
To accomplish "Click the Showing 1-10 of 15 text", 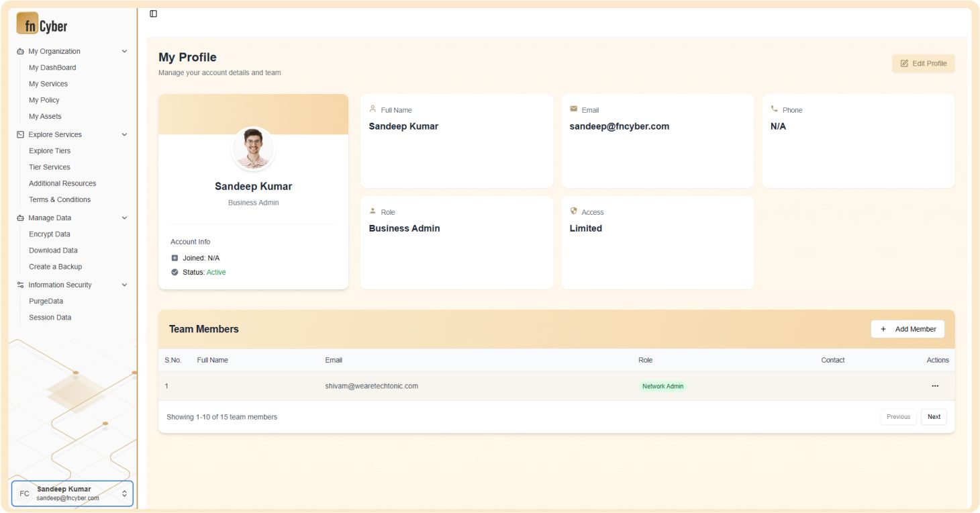I will tap(222, 417).
